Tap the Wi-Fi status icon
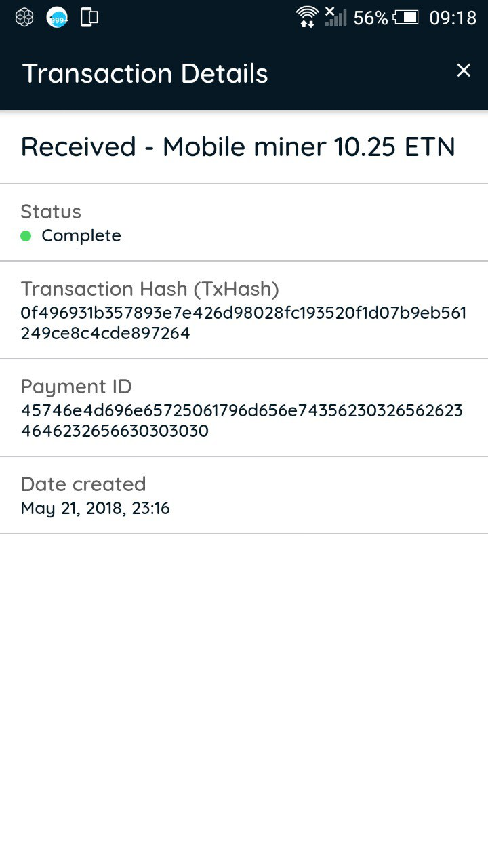 coord(307,17)
